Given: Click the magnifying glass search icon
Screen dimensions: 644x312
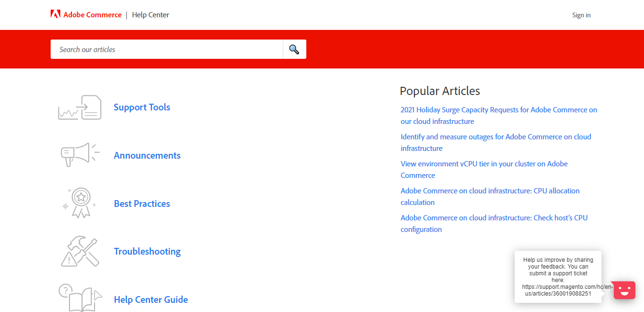Looking at the screenshot, I should coord(294,49).
